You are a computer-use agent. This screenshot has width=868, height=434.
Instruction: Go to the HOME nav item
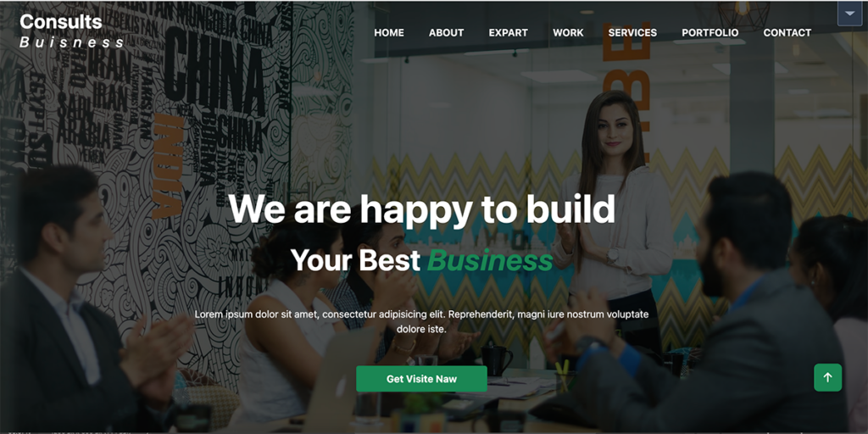point(388,33)
